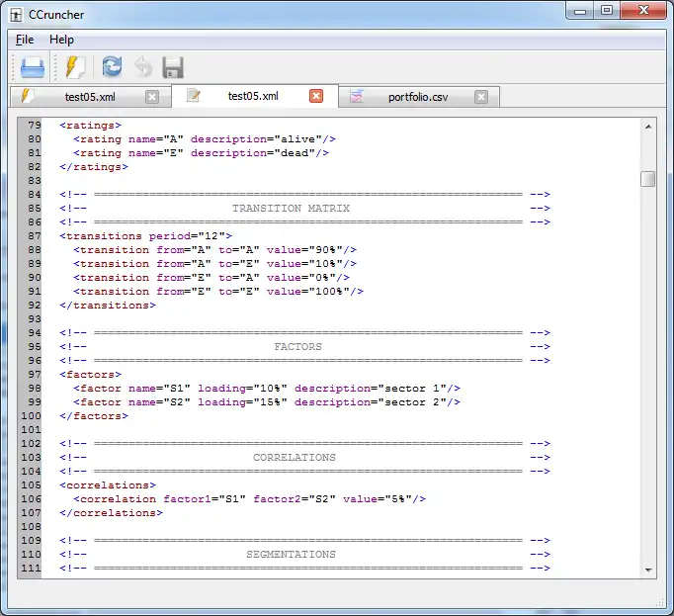Close the first test05.xml tab

tap(151, 97)
